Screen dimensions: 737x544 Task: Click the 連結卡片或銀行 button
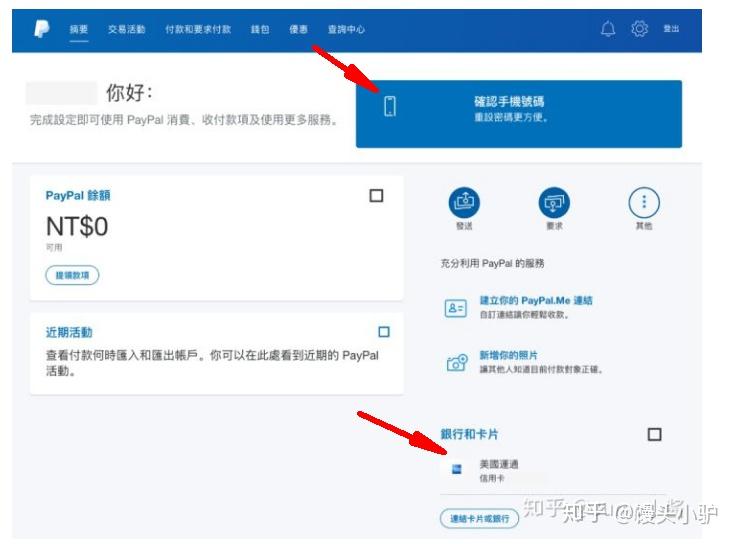(479, 518)
